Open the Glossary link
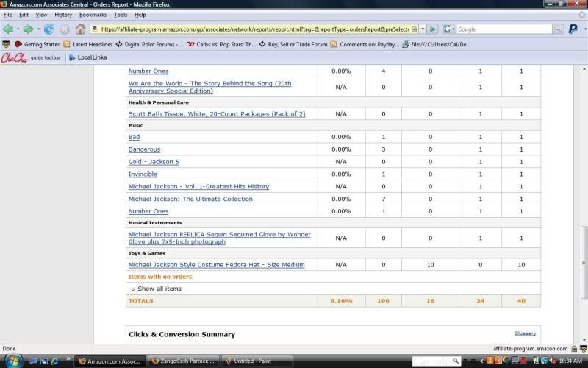Image resolution: width=588 pixels, height=368 pixels. point(525,333)
